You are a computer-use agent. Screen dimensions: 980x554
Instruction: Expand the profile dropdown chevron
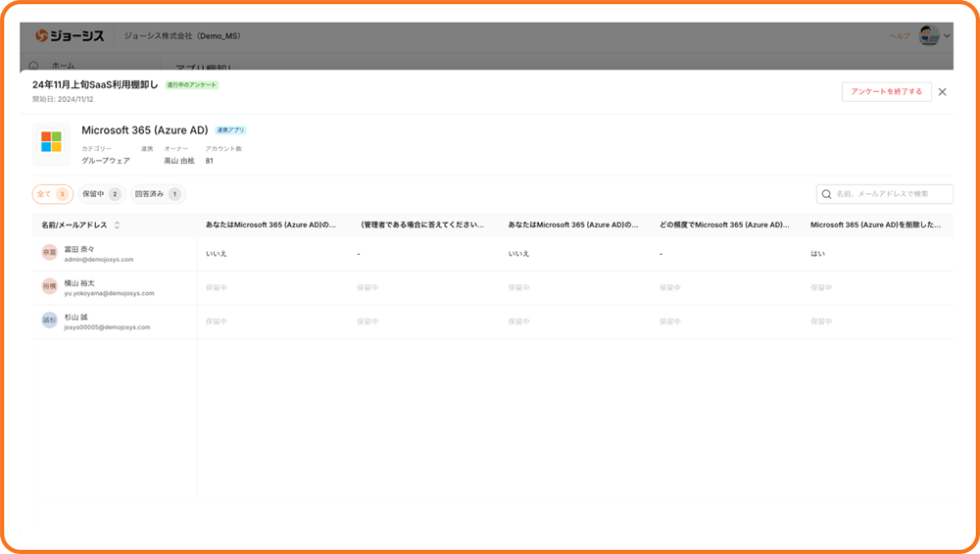[x=947, y=36]
